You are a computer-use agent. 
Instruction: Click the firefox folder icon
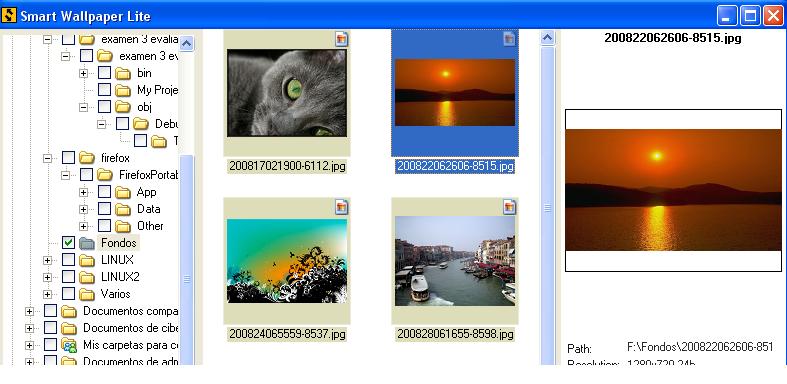pos(87,159)
